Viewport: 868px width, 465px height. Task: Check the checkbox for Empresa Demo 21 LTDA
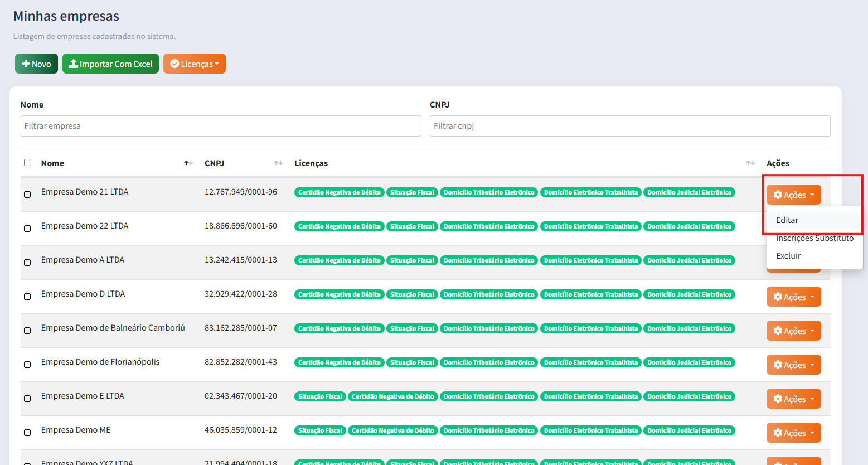click(27, 195)
